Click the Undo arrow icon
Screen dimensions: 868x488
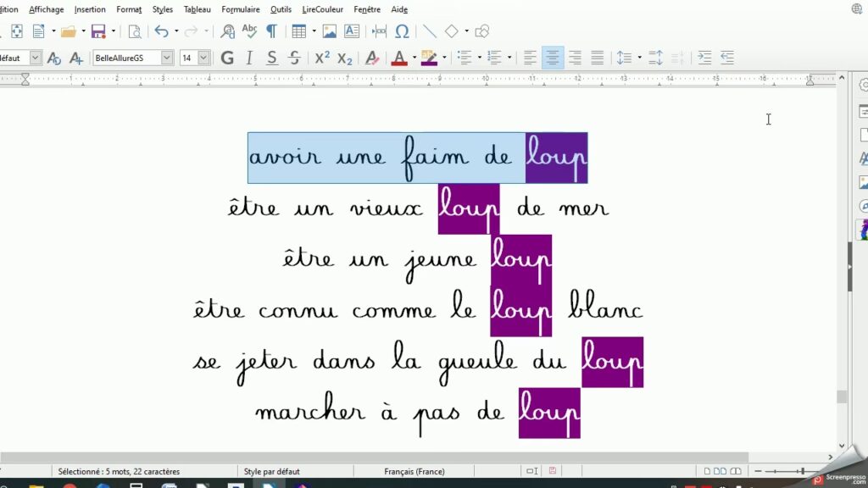[x=161, y=31]
